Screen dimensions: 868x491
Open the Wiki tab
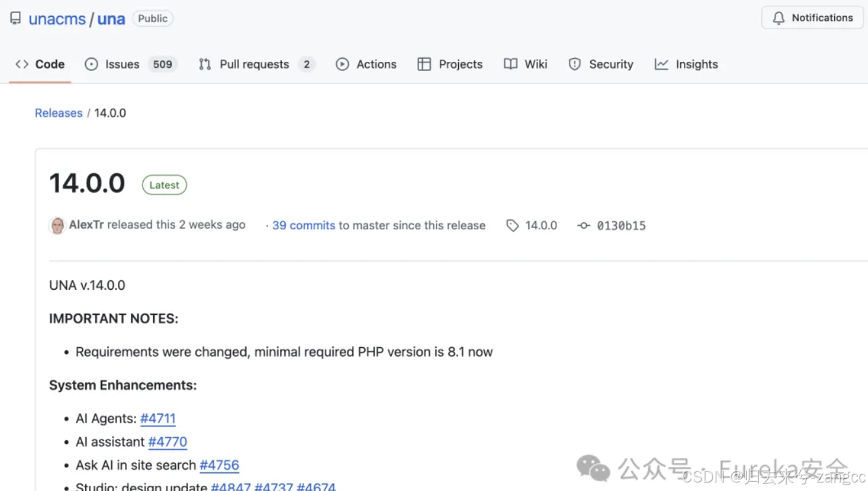pos(526,64)
